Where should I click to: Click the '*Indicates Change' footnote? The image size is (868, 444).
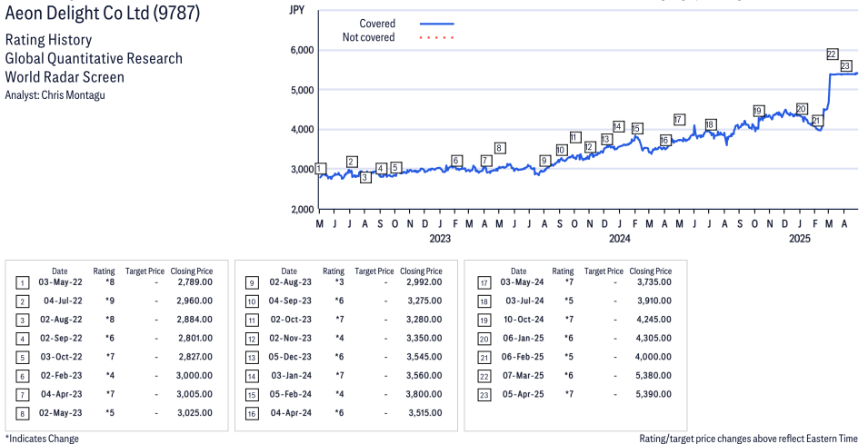point(42,439)
